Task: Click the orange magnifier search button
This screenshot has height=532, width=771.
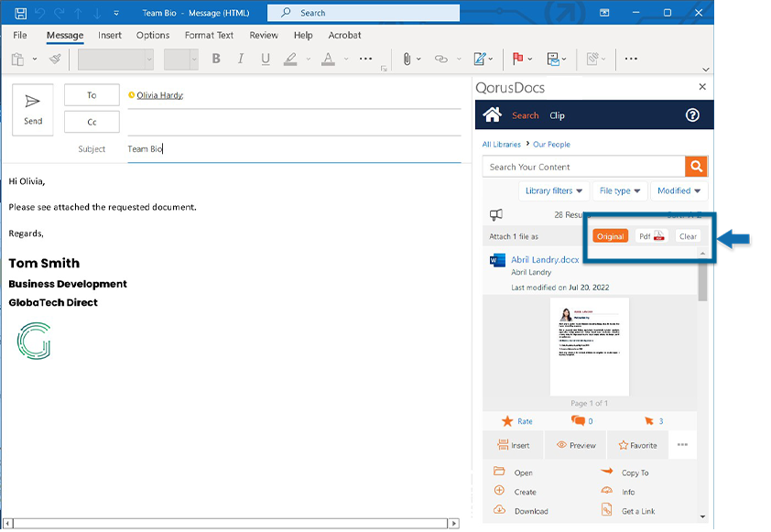Action: pos(696,167)
